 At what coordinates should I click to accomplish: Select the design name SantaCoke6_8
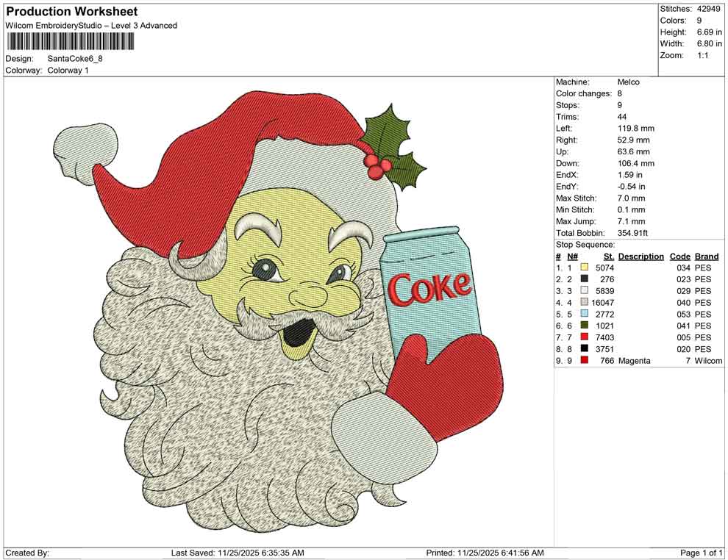(76, 58)
